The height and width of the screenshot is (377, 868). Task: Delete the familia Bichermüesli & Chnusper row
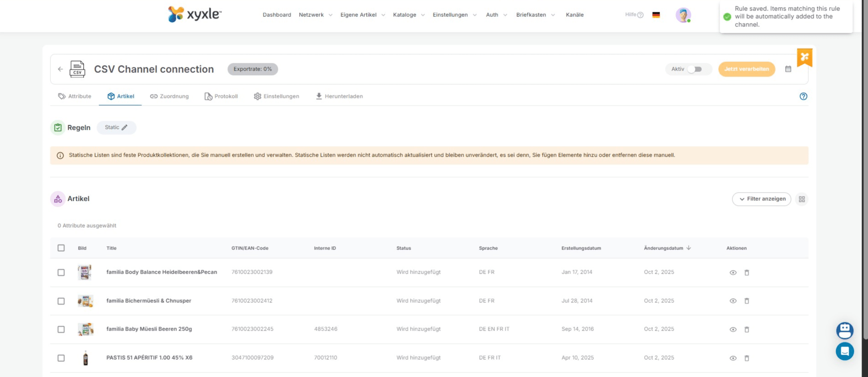pos(746,301)
